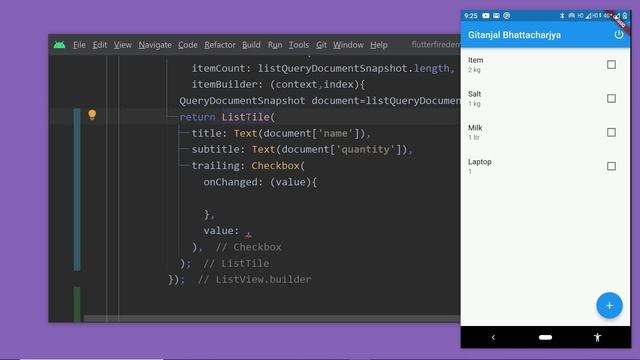The width and height of the screenshot is (640, 360).
Task: Click the '// ListTile' closing comment
Action: pyautogui.click(x=236, y=263)
